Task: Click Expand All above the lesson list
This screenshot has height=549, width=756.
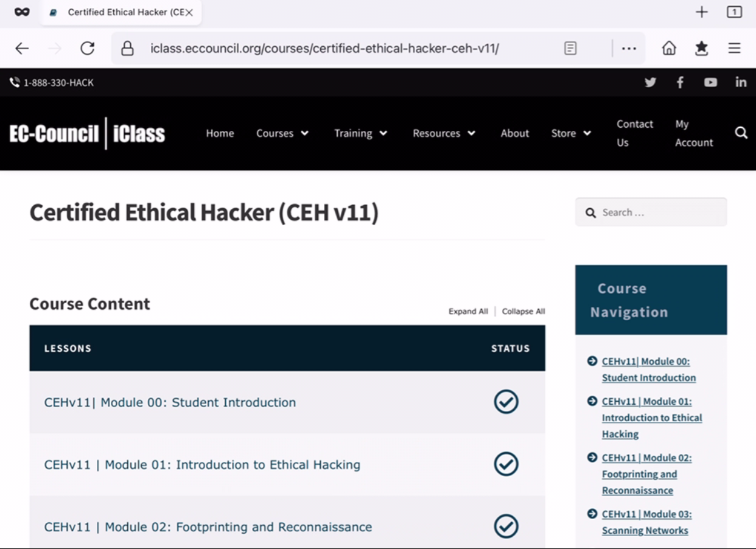Action: point(467,311)
